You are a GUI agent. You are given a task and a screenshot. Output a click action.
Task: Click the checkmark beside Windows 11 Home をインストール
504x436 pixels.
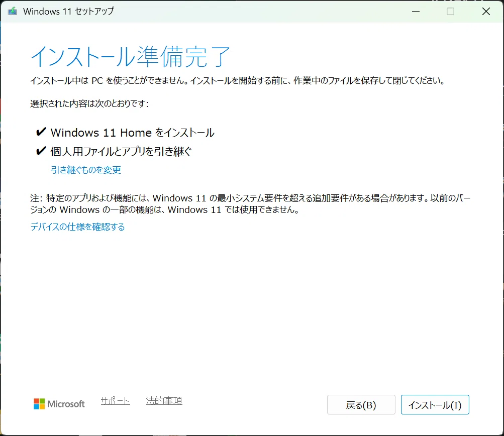(41, 132)
